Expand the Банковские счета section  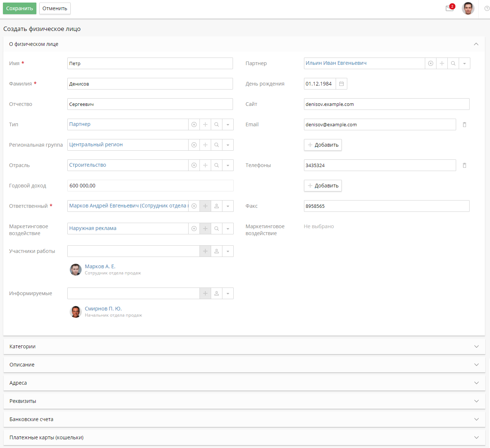(x=244, y=419)
